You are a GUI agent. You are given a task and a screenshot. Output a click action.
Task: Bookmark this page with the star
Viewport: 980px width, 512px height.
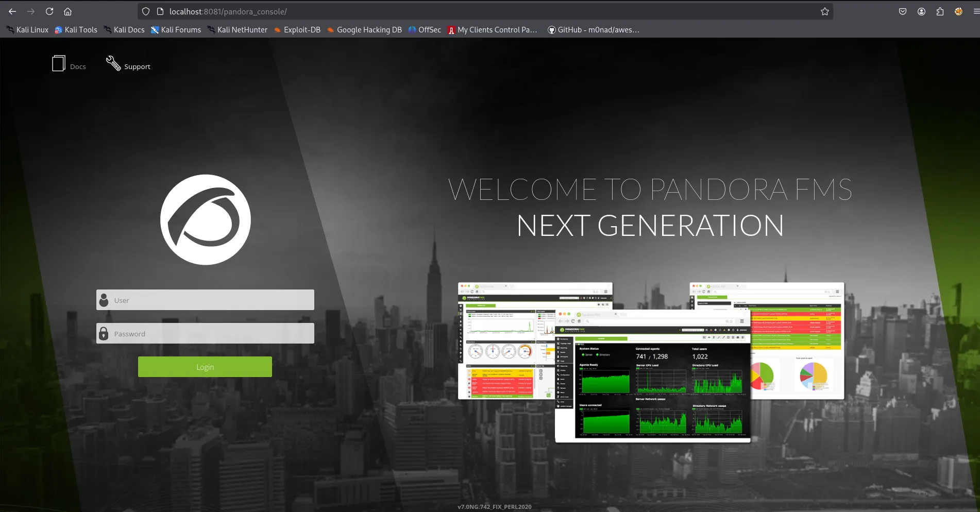click(x=825, y=11)
